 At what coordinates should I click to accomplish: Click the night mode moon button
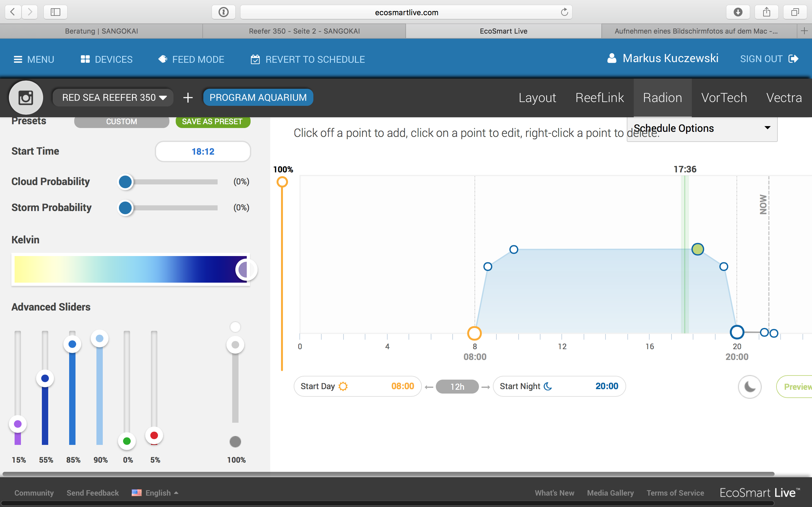pyautogui.click(x=750, y=387)
